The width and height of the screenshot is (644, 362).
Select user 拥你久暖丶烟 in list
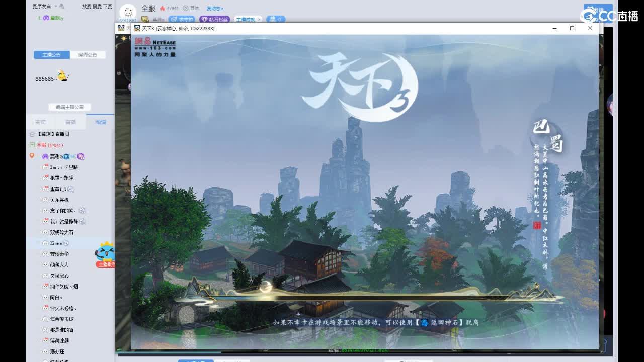click(x=64, y=287)
